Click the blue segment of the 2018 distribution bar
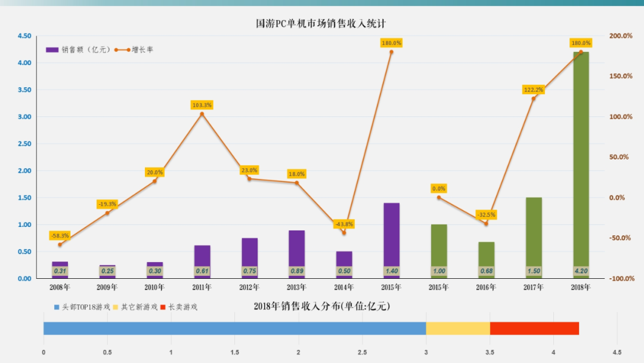Image resolution: width=644 pixels, height=363 pixels. [x=234, y=328]
